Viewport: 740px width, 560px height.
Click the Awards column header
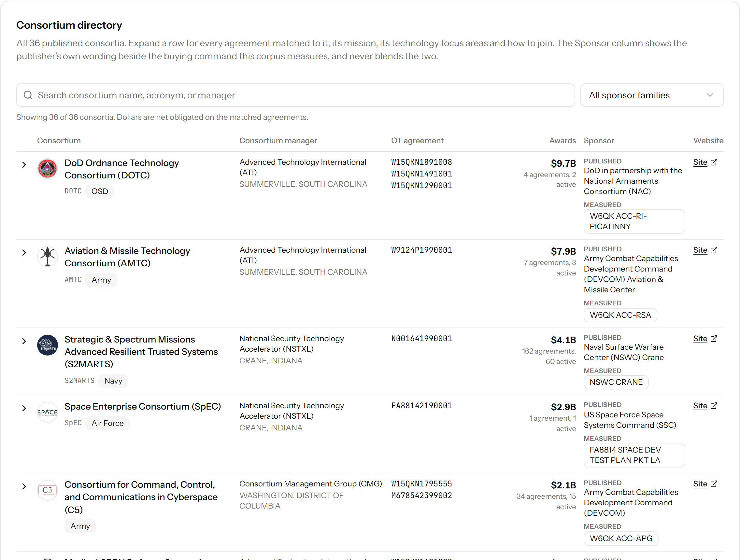point(562,141)
